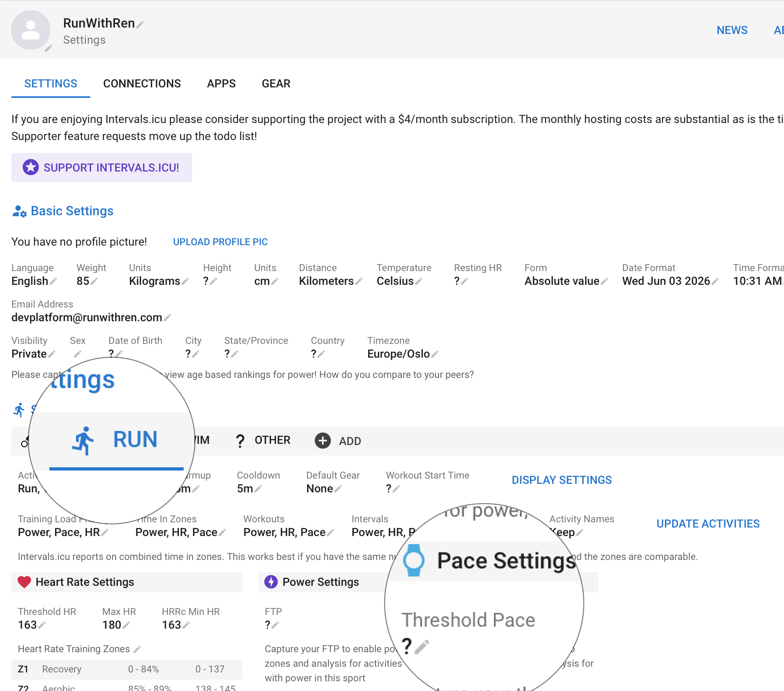The width and height of the screenshot is (784, 691).
Task: Edit the Heart Rate Training Zones pencil
Action: [137, 649]
